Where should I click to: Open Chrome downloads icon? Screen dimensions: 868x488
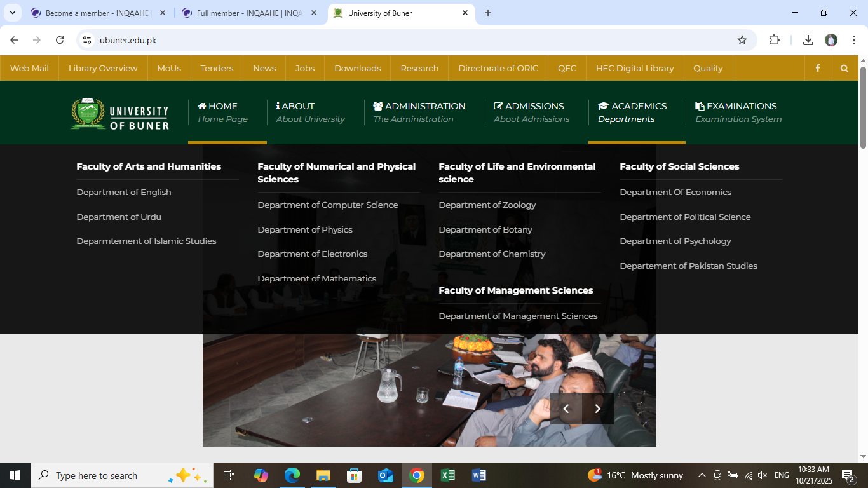(808, 40)
